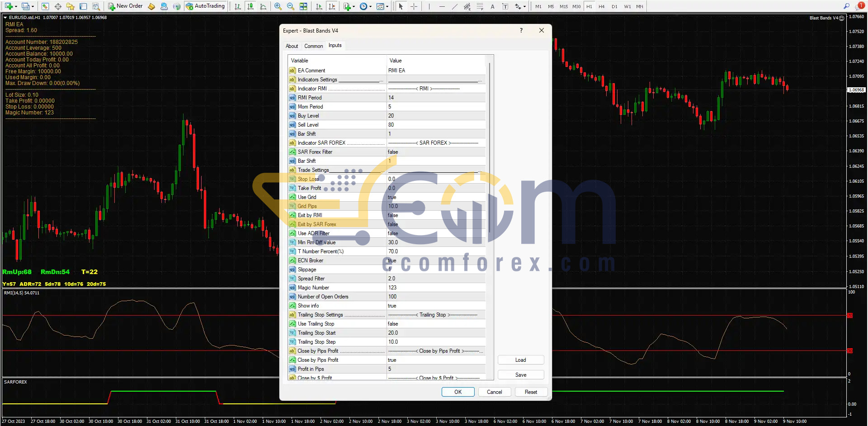Image resolution: width=868 pixels, height=426 pixels.
Task: Select the vertical line drawing tool
Action: [x=429, y=6]
